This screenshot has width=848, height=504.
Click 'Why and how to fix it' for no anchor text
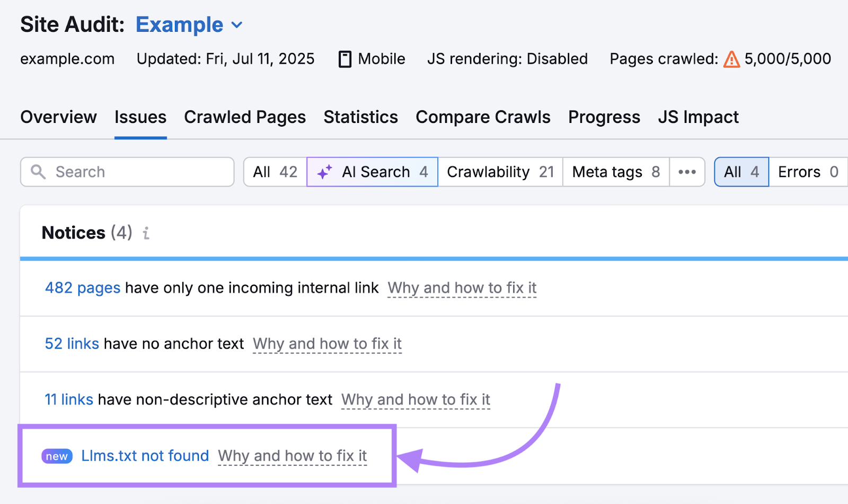(326, 344)
